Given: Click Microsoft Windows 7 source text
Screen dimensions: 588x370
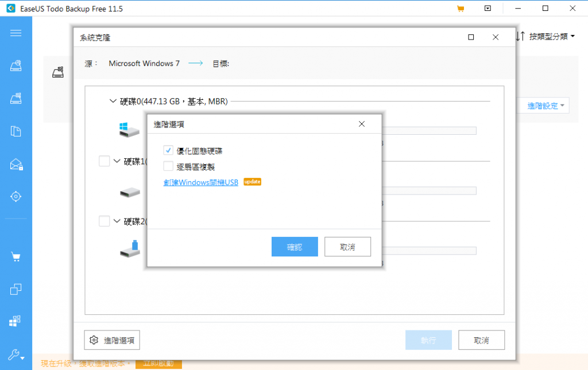Looking at the screenshot, I should pos(144,63).
